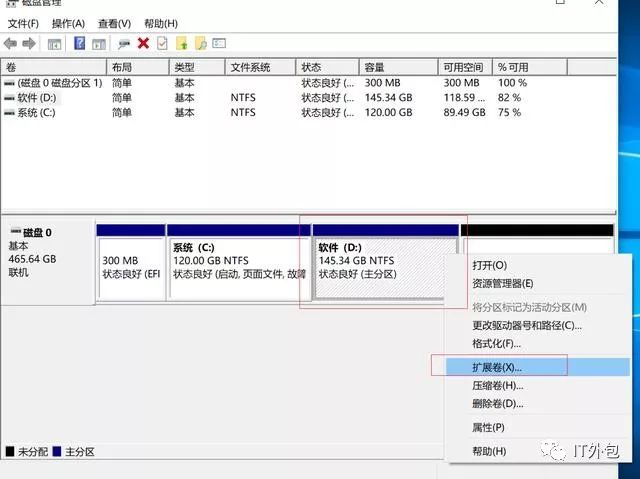Screen dimensions: 640x479
Task: Open the 帮助(H) menu in the menu bar
Action: (161, 24)
